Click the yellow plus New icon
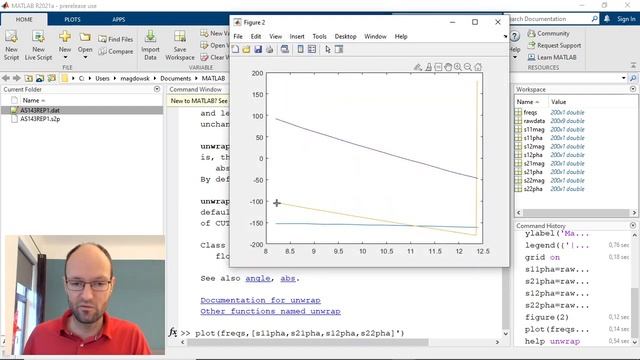This screenshot has width=640, height=360. [65, 37]
